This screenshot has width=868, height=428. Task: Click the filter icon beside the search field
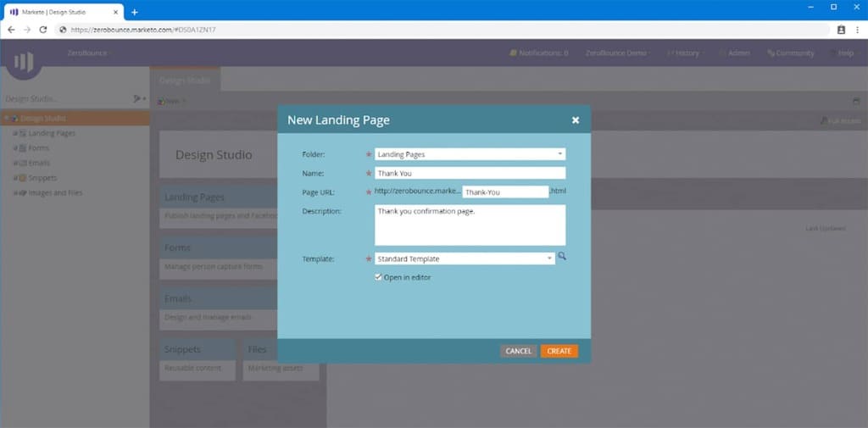coord(139,98)
